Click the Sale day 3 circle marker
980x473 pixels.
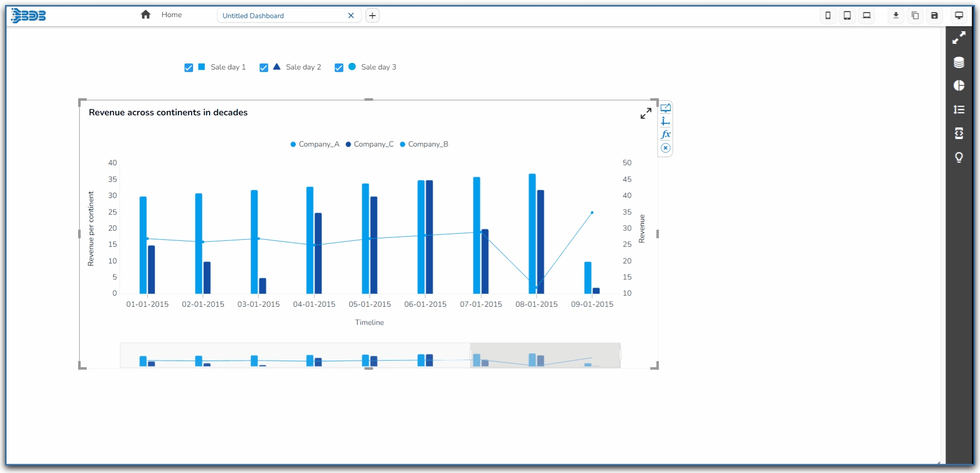352,66
